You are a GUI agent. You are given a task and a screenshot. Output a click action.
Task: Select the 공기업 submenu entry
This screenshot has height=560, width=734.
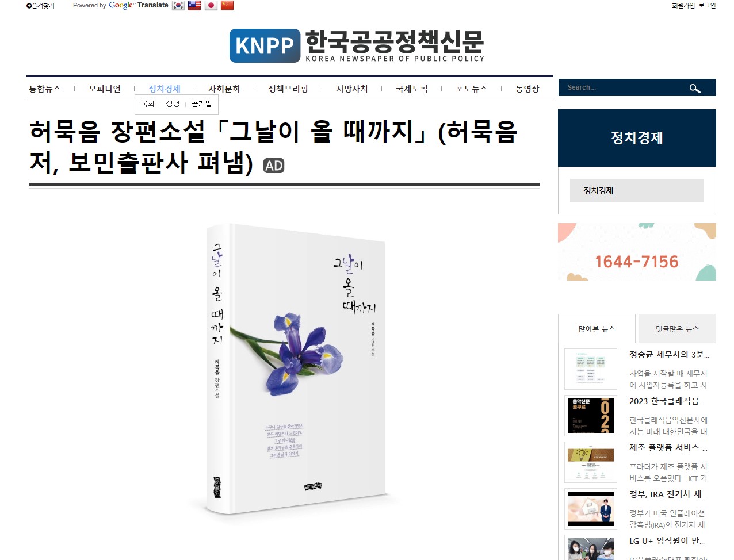coord(202,103)
